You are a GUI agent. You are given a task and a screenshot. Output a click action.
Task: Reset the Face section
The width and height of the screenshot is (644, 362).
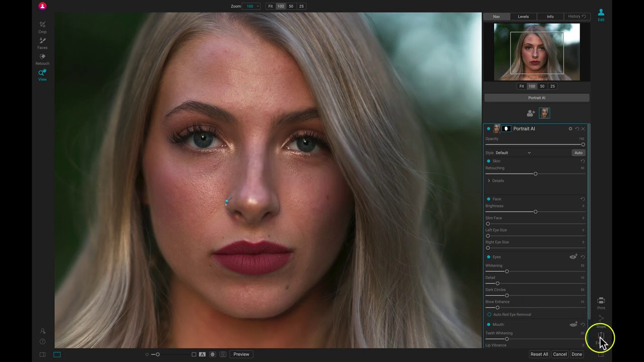583,199
